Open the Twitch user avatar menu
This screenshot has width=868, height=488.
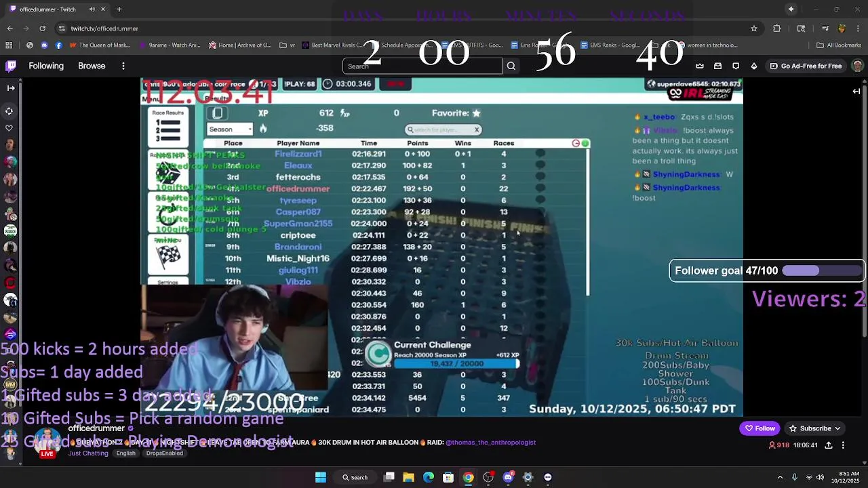point(857,66)
